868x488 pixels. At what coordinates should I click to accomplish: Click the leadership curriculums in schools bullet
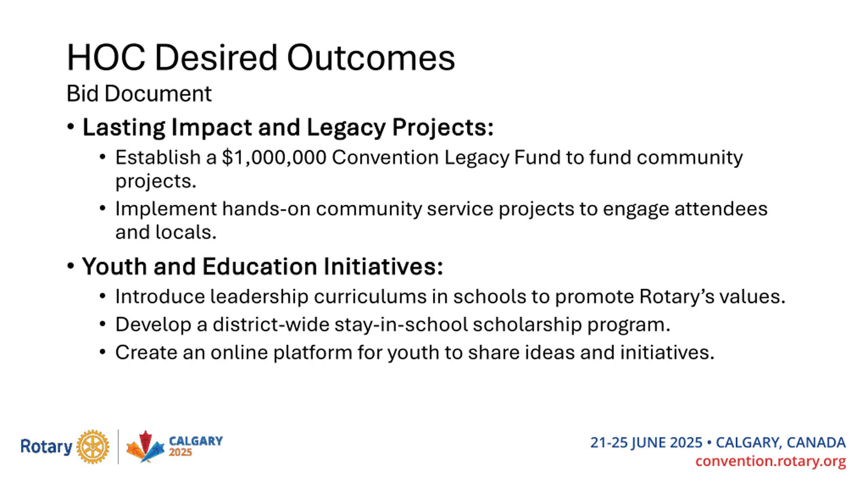[x=450, y=297]
